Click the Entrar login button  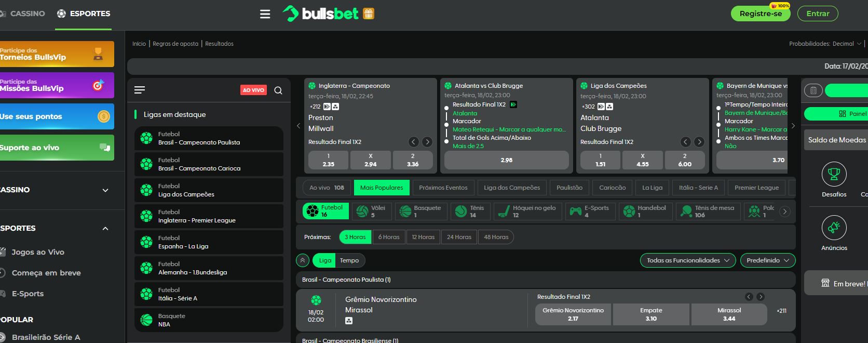818,14
